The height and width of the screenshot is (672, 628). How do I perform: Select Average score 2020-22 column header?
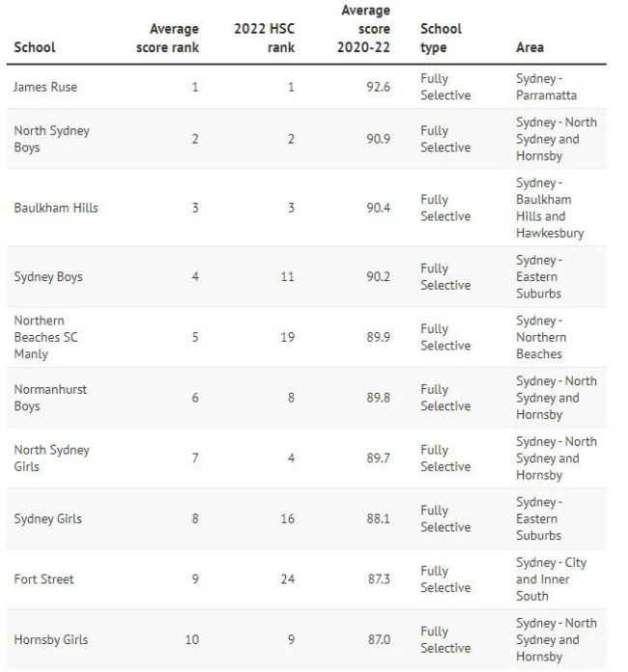click(364, 29)
